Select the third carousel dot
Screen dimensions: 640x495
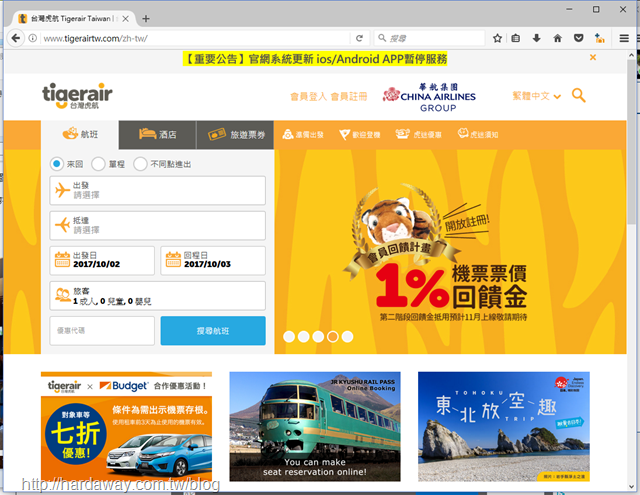[318, 337]
